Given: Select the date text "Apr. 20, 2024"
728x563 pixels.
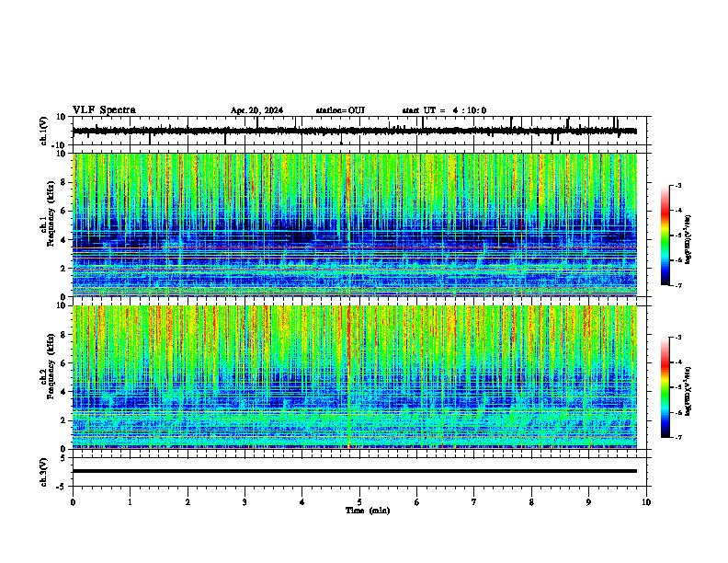Looking at the screenshot, I should point(256,110).
